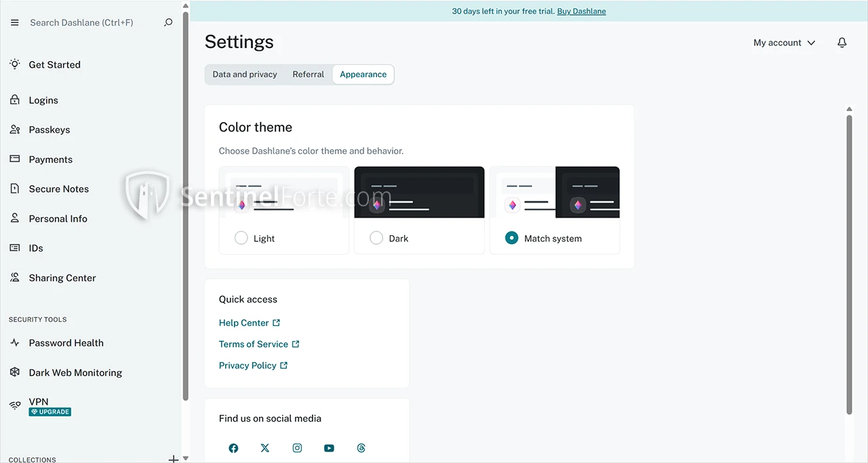This screenshot has width=868, height=463.
Task: Choose the Match system theme option
Action: [512, 238]
